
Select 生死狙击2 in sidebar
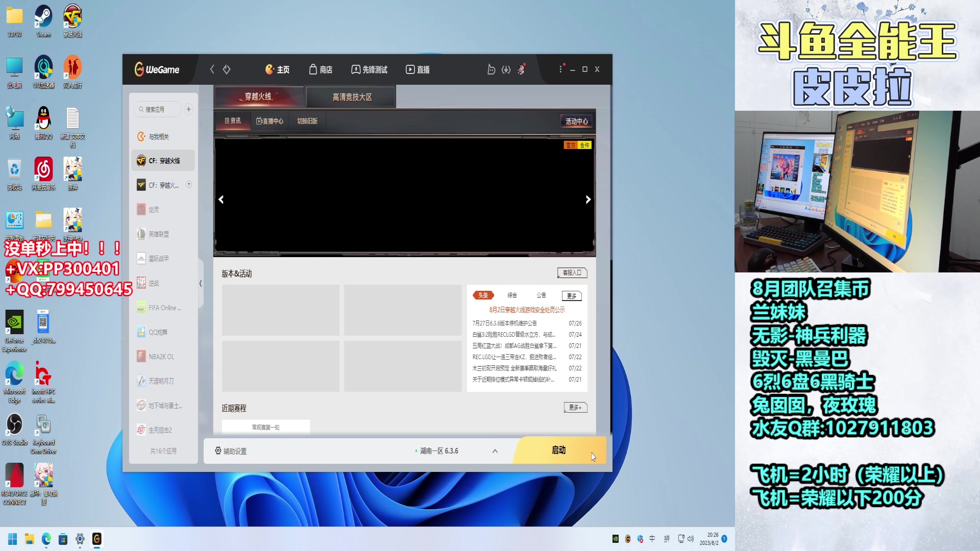[163, 430]
